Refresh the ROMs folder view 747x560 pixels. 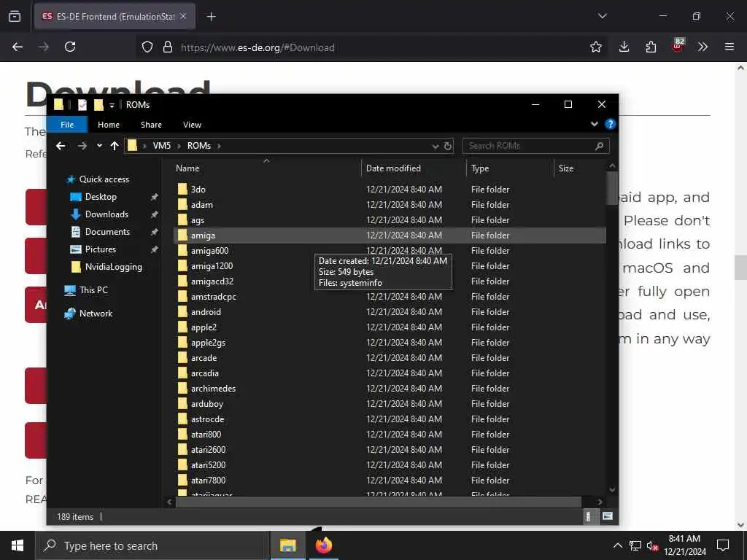447,146
